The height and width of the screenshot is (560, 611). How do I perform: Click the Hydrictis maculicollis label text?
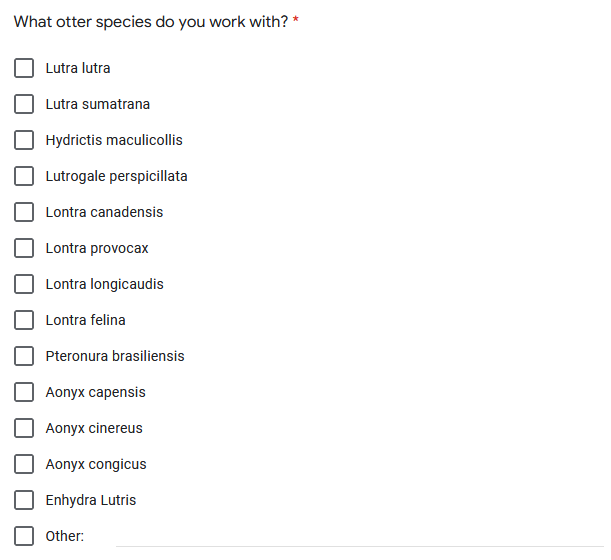coord(114,141)
